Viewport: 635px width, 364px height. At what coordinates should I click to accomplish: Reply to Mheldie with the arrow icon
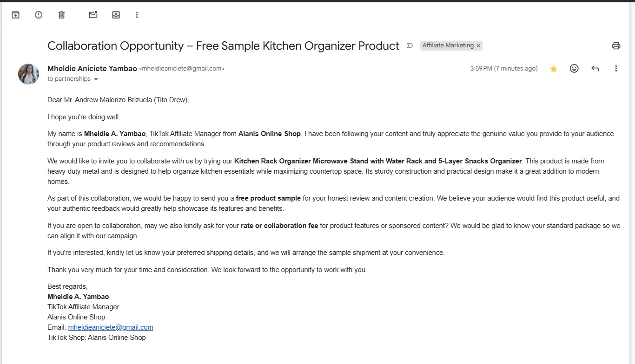(x=595, y=68)
